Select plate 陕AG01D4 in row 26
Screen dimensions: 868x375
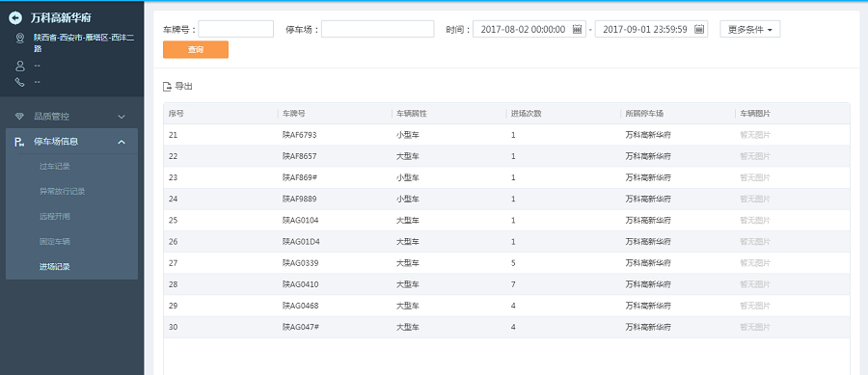point(301,242)
